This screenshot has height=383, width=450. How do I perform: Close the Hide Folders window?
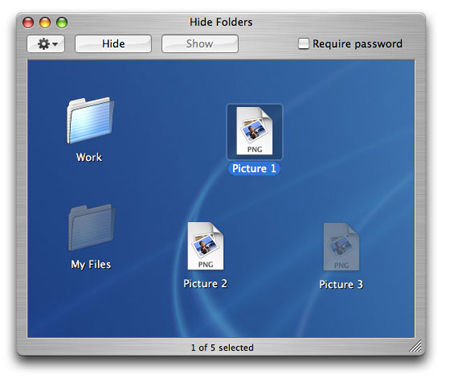pos(28,22)
